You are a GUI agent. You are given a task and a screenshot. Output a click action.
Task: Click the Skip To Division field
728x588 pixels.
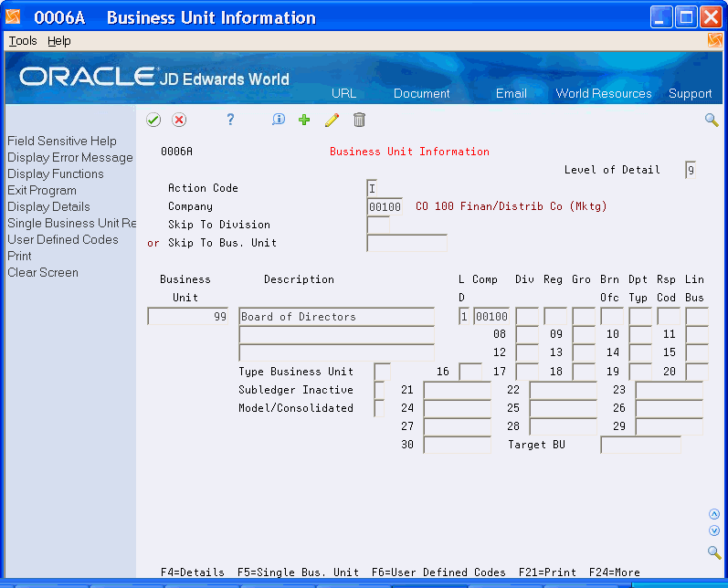[378, 225]
